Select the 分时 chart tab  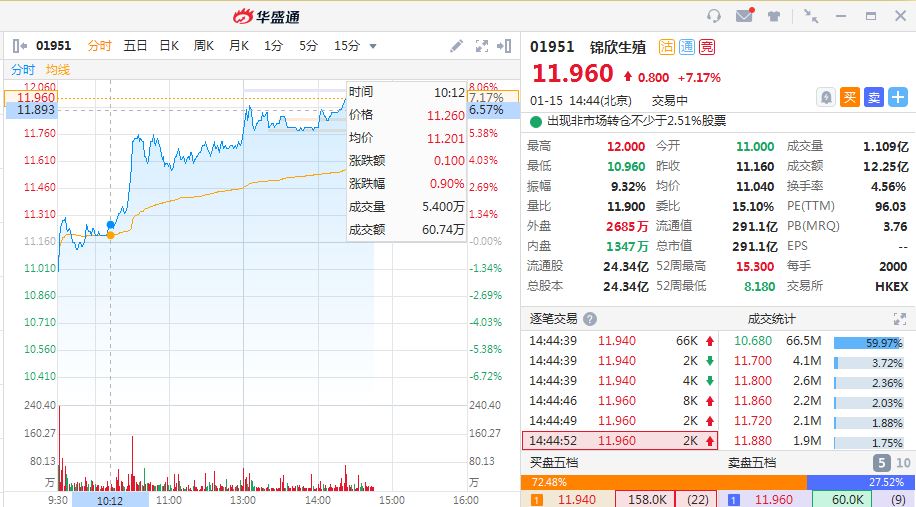[x=99, y=46]
